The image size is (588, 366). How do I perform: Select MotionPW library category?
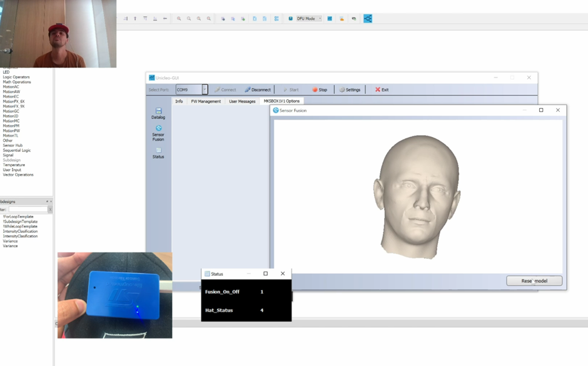click(x=11, y=131)
